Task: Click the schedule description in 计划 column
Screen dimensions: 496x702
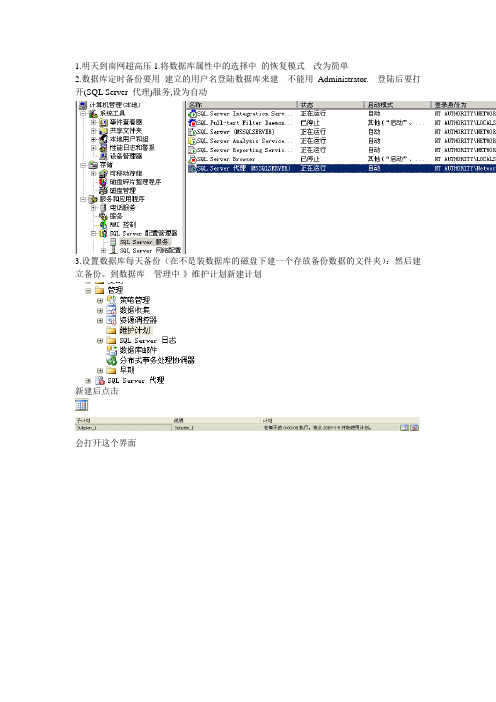Action: [x=317, y=428]
